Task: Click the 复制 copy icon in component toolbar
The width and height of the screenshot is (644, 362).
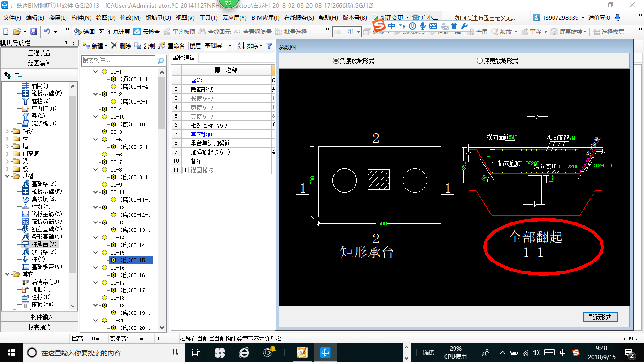Action: (145, 46)
